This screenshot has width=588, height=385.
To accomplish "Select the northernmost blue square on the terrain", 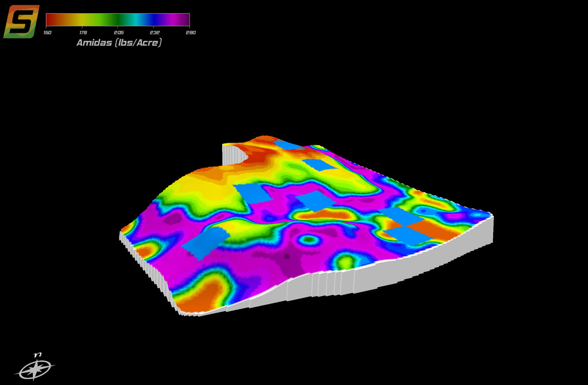I will (x=289, y=145).
